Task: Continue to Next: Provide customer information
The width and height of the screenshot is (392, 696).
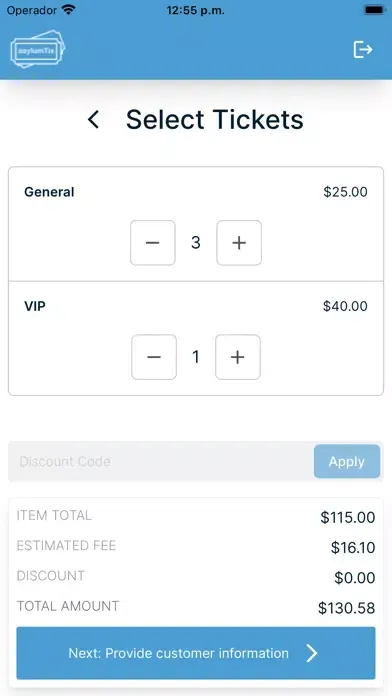Action: (x=196, y=653)
